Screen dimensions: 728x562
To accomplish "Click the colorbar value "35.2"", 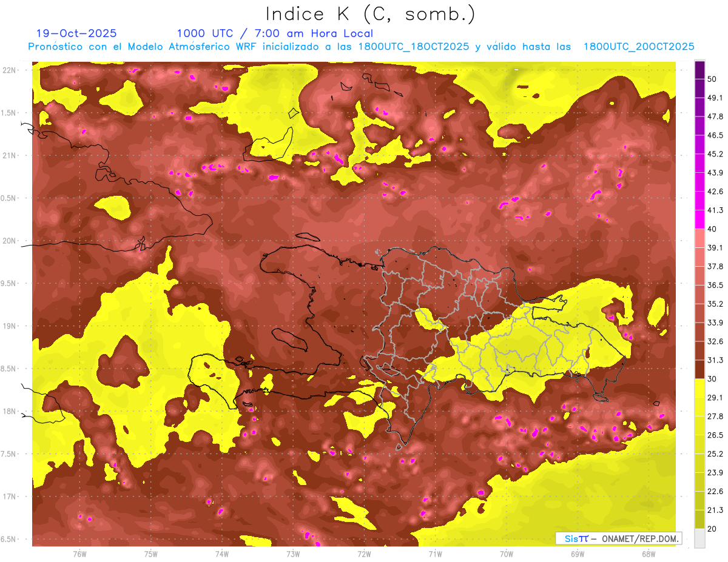I will click(716, 304).
